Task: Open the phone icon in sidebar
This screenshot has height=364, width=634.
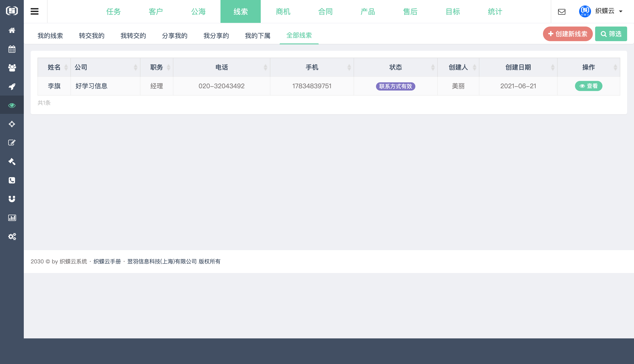Action: click(x=12, y=180)
